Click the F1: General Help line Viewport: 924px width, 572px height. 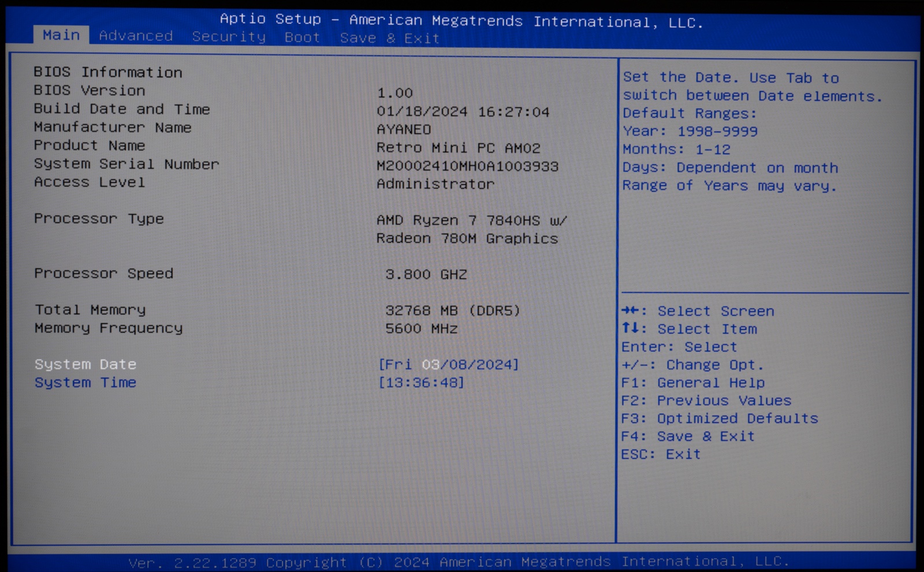[x=693, y=383]
